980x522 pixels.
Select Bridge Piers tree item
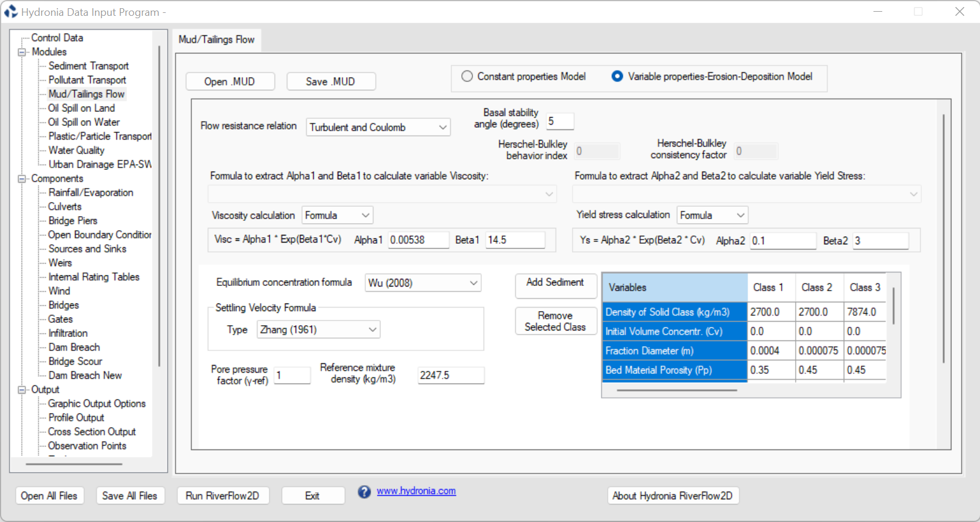pyautogui.click(x=73, y=220)
